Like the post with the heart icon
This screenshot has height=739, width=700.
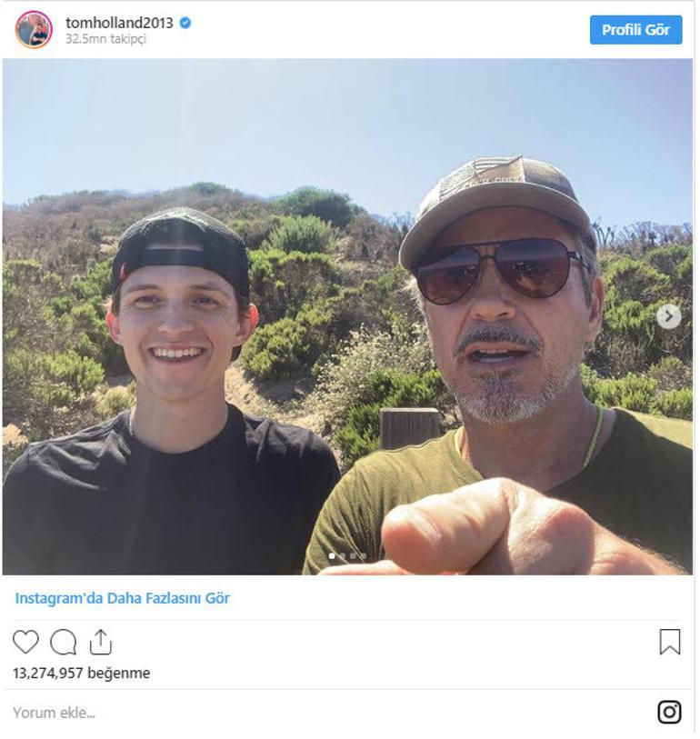[x=25, y=642]
